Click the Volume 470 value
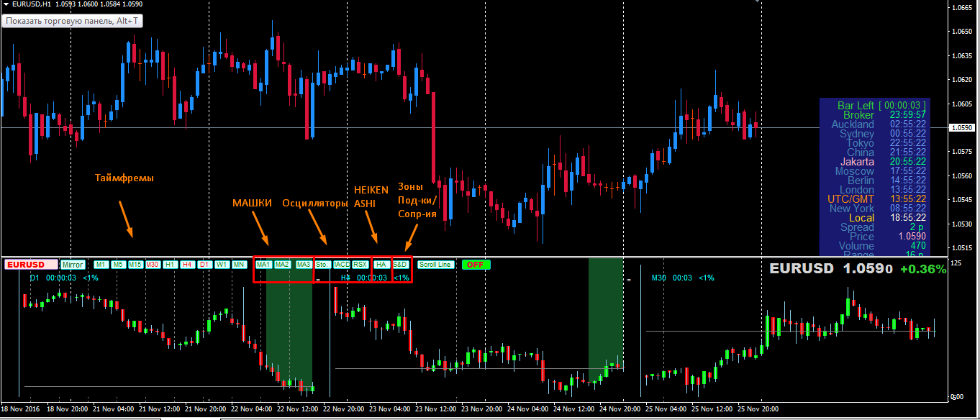 tap(917, 246)
